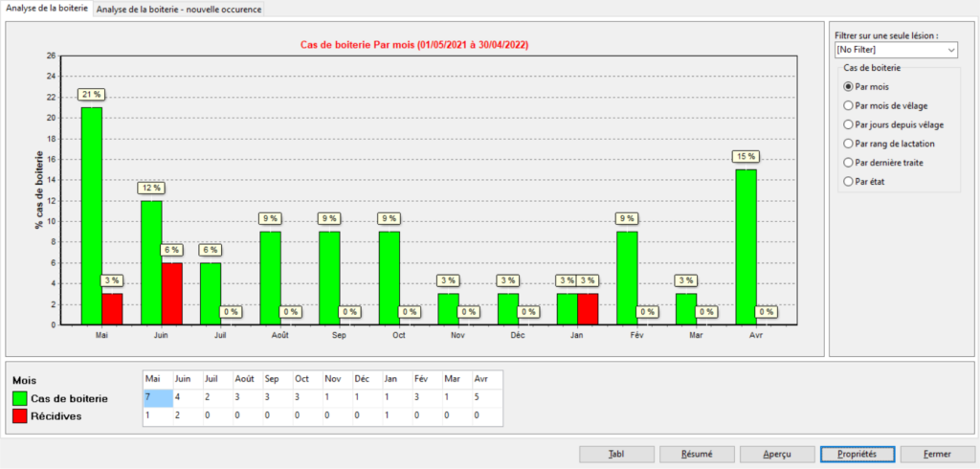This screenshot has height=469, width=980.
Task: Click the green Avr bar at 15%
Action: click(x=746, y=247)
